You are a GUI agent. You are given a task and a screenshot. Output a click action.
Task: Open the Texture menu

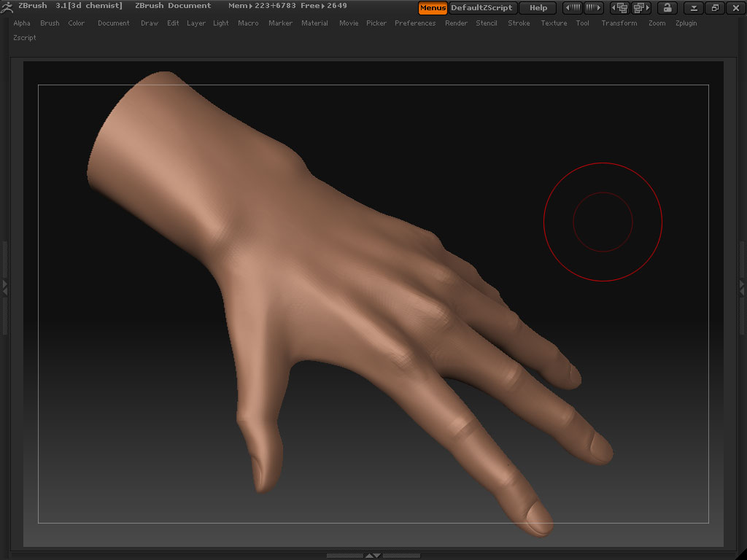coord(554,23)
